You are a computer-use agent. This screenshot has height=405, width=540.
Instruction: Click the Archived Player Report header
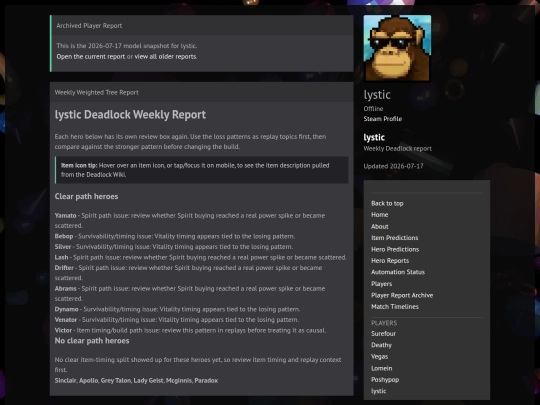(x=89, y=25)
